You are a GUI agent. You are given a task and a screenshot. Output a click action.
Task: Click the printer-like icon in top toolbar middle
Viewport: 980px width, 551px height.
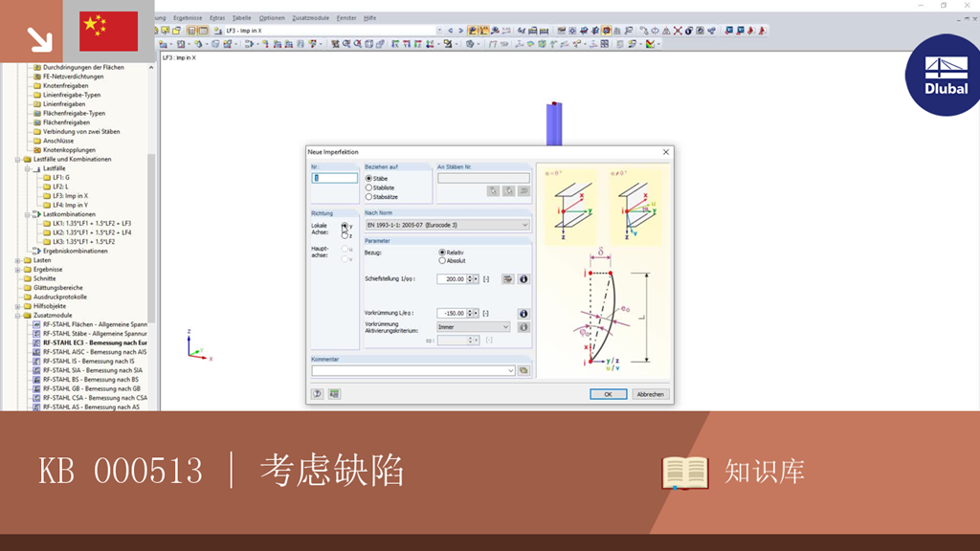click(x=532, y=31)
